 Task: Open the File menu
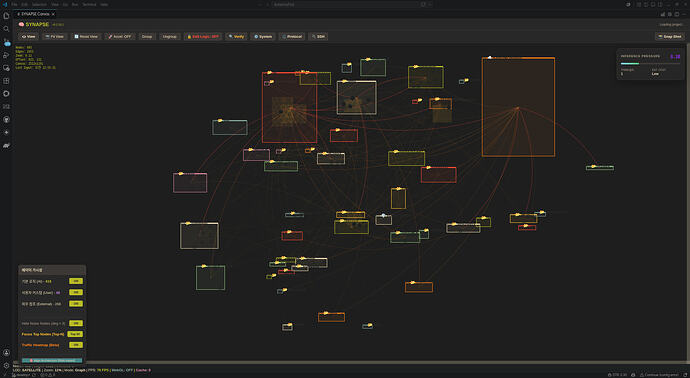click(x=15, y=4)
